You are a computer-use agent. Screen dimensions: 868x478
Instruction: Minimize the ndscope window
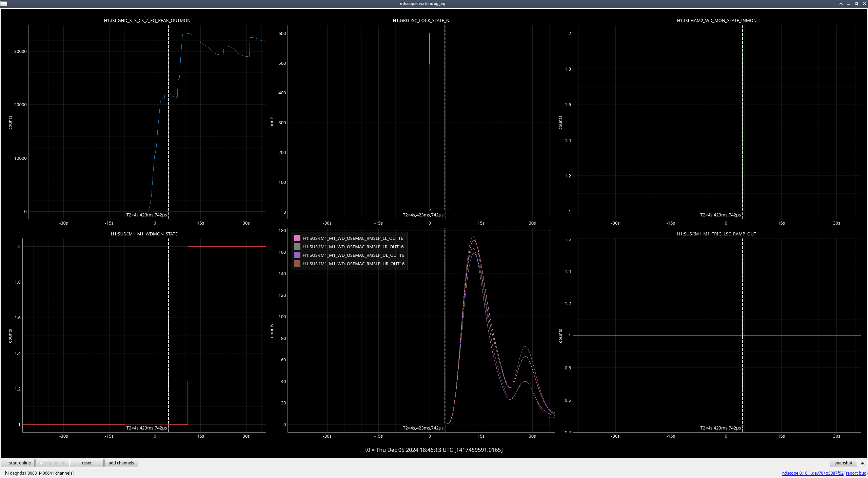tap(849, 4)
